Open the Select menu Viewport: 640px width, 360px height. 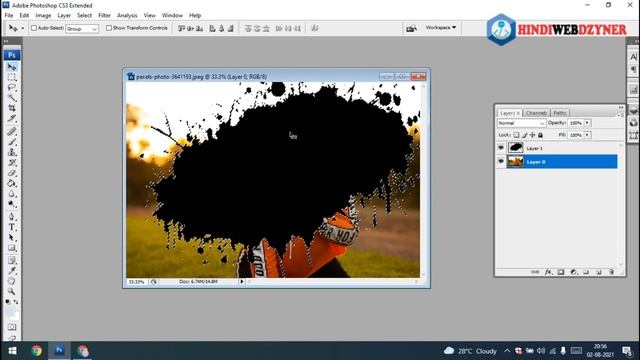pos(84,16)
